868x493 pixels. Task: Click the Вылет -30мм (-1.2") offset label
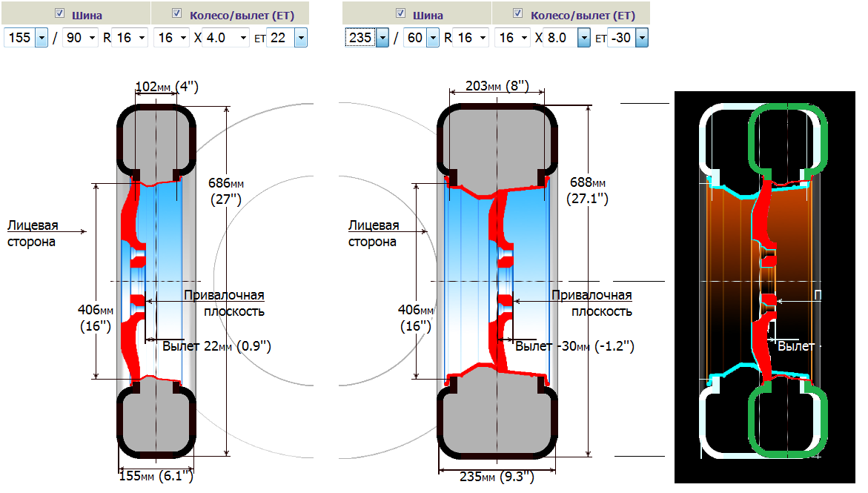tap(574, 346)
